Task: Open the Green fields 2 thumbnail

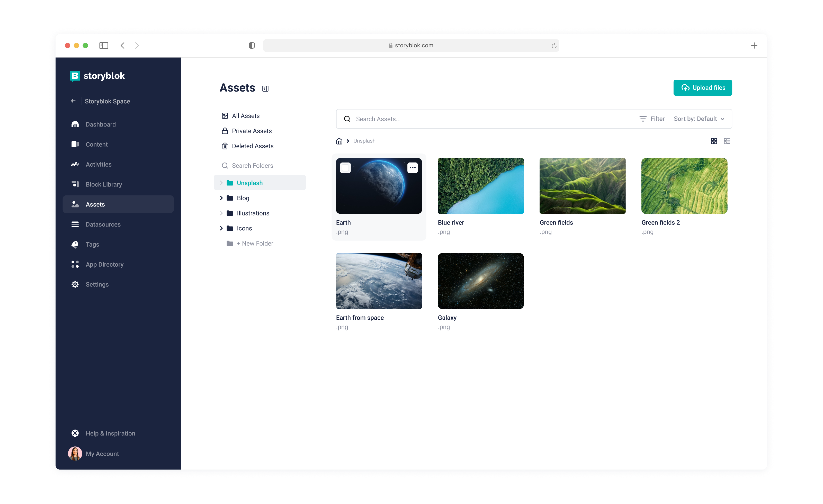Action: click(x=684, y=186)
